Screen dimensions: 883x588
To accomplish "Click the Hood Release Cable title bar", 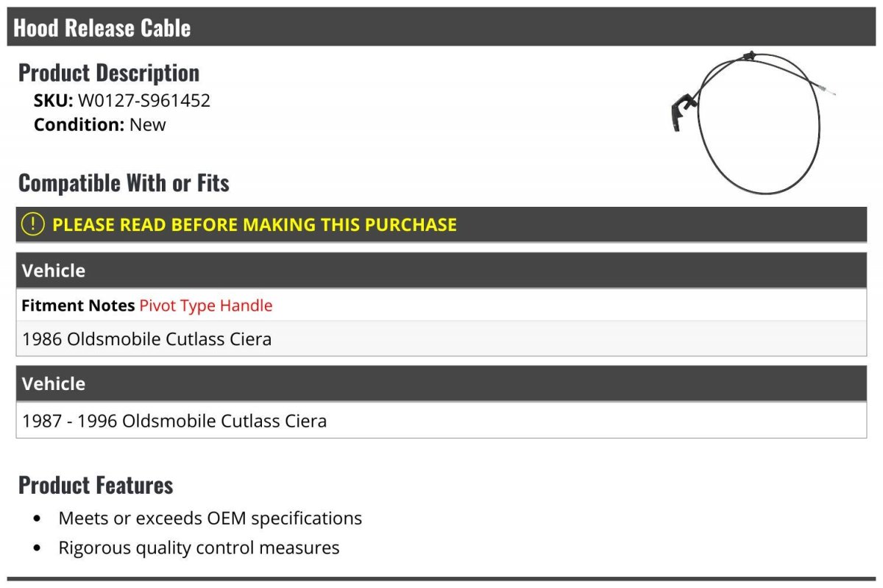I will pos(441,27).
